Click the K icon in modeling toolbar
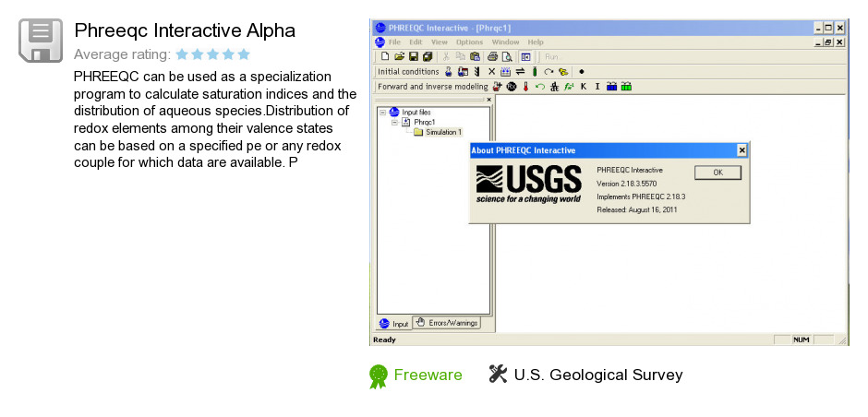868x417 pixels. 584,87
